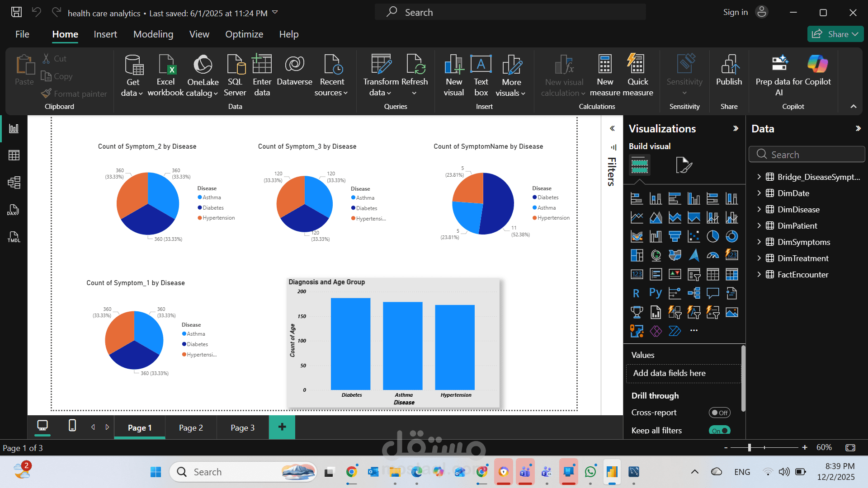Select the Pie chart visual
Screen dimensions: 868x488
[712, 235]
